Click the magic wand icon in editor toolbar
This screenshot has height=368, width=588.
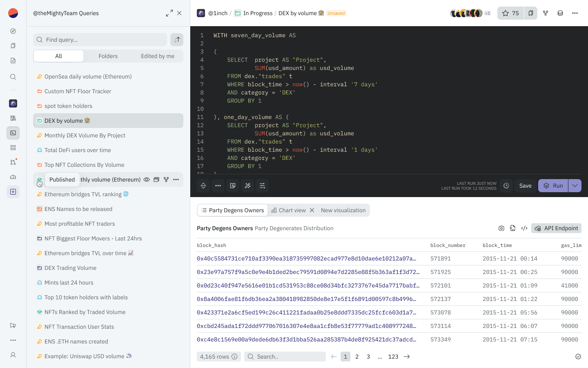247,186
